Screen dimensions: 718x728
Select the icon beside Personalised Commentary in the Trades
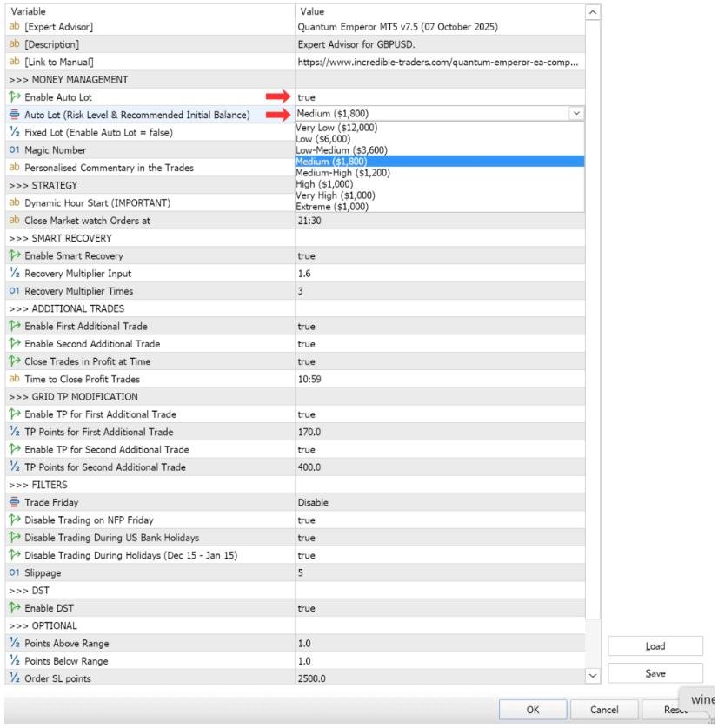pyautogui.click(x=15, y=167)
